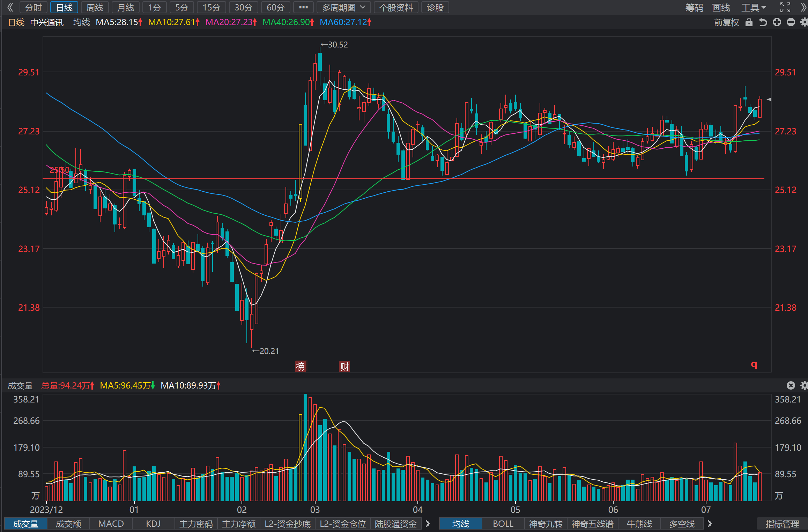Open 个股资料 page

pos(396,7)
